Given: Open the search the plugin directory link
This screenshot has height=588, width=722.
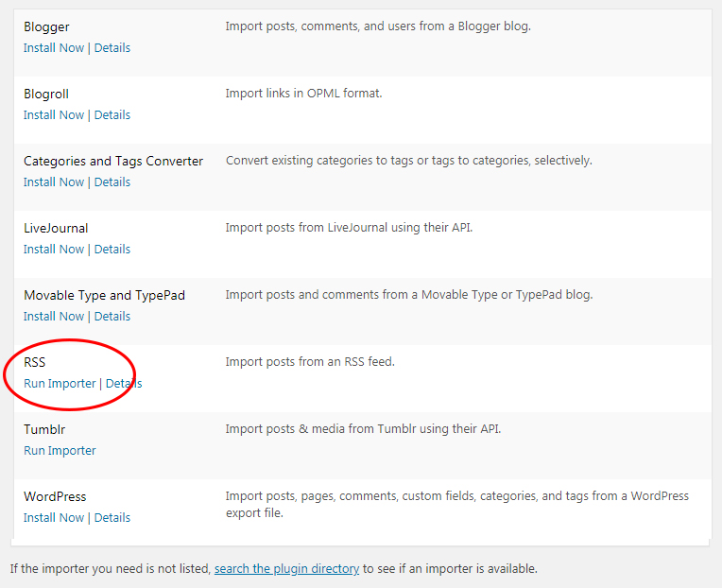Looking at the screenshot, I should 287,569.
